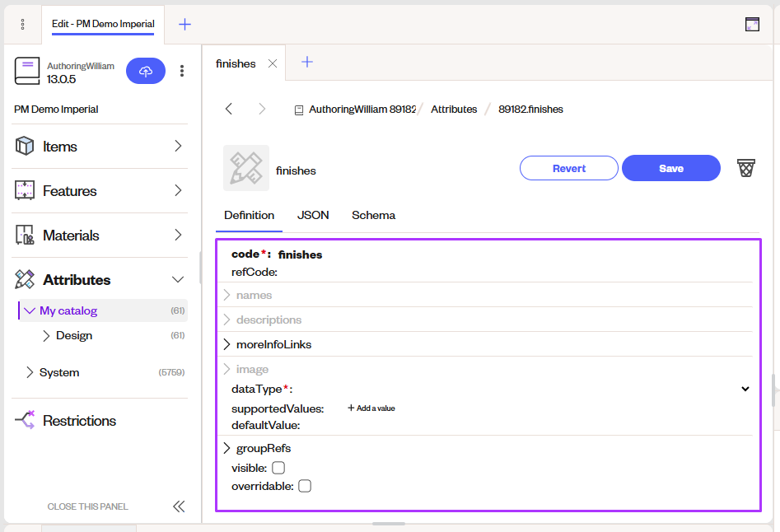The width and height of the screenshot is (780, 532).
Task: Expand the descriptions row
Action: (227, 320)
